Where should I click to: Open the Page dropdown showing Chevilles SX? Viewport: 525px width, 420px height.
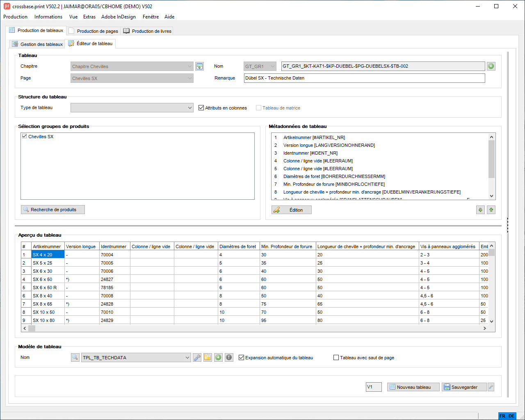coord(132,78)
